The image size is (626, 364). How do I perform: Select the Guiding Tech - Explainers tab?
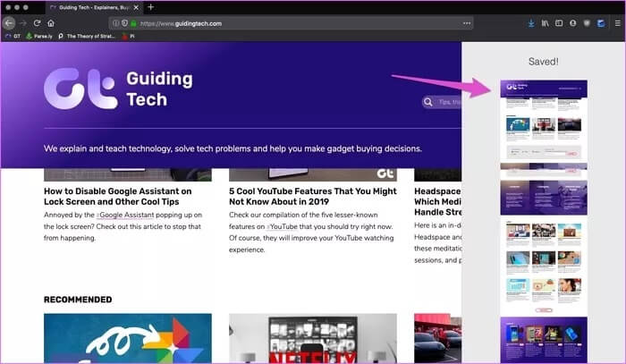coord(94,7)
